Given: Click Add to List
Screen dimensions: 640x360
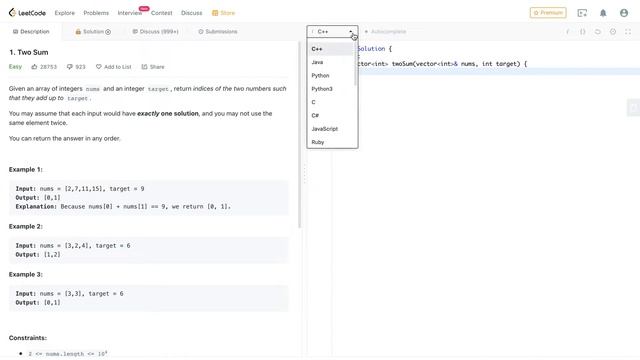Looking at the screenshot, I should click(x=114, y=67).
